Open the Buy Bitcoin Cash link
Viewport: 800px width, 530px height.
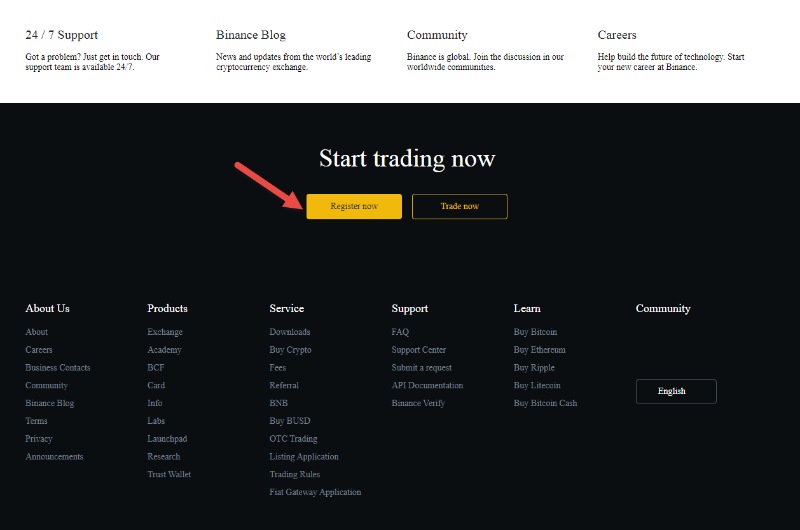point(545,403)
